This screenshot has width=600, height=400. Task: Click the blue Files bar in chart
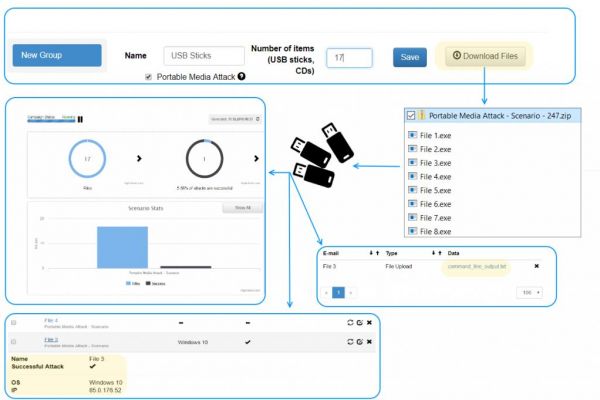click(x=122, y=247)
